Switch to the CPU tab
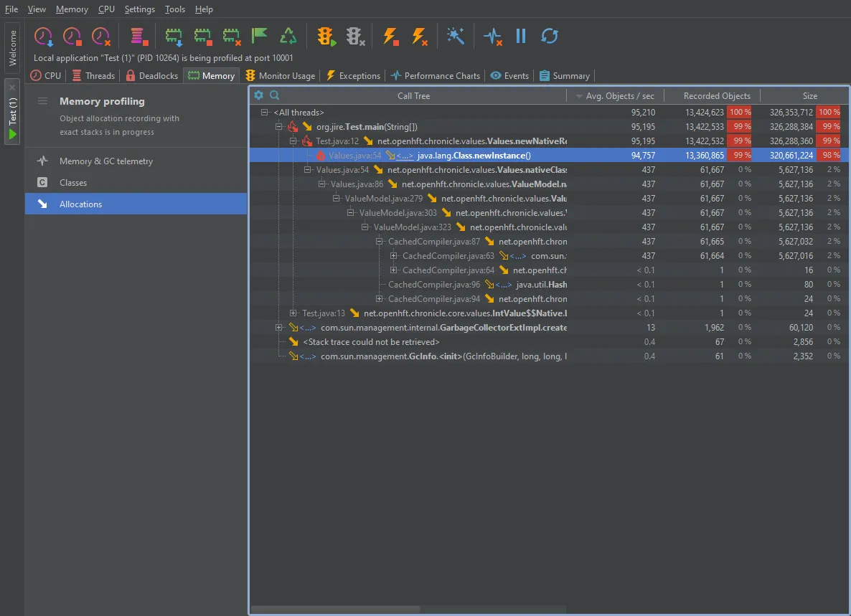The image size is (851, 616). (x=46, y=76)
